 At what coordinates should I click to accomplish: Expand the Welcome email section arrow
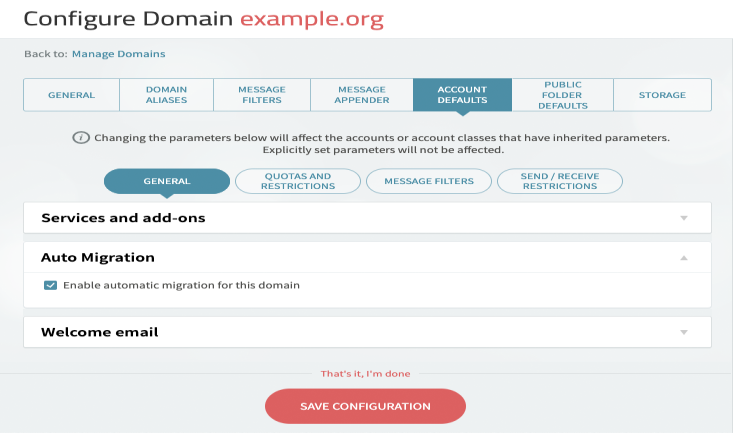(683, 332)
